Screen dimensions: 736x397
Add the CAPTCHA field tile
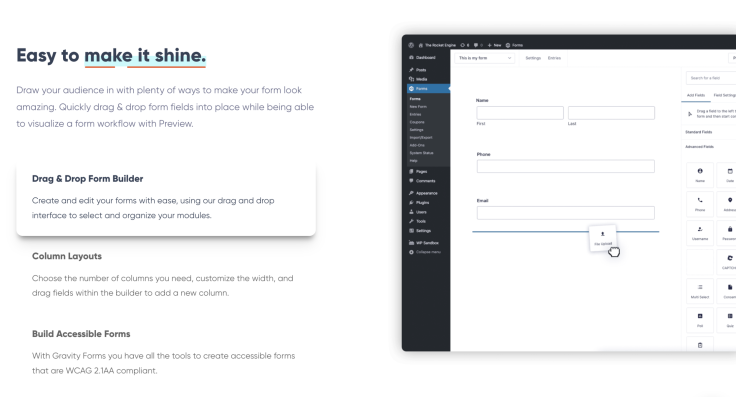point(727,262)
